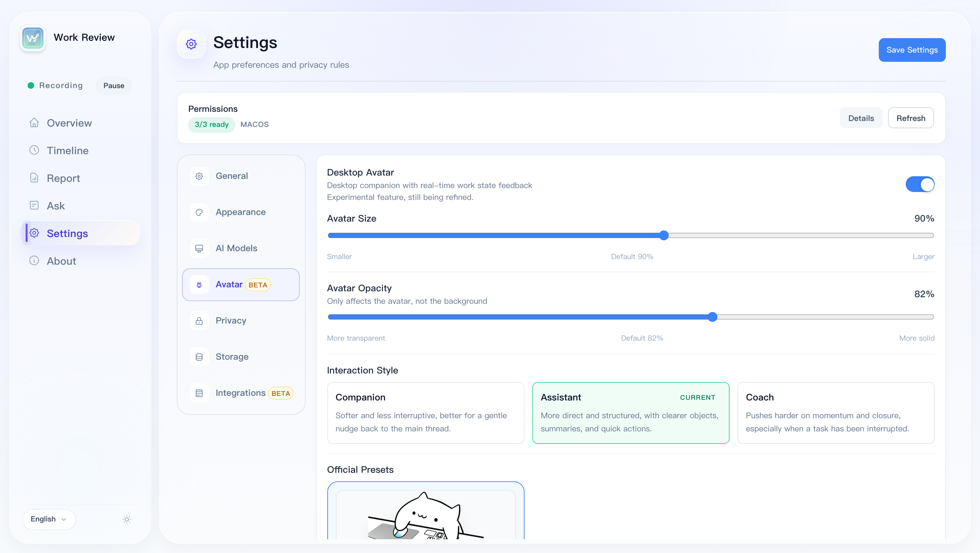Click the General gear icon
Screen dimensions: 980x553
199,176
